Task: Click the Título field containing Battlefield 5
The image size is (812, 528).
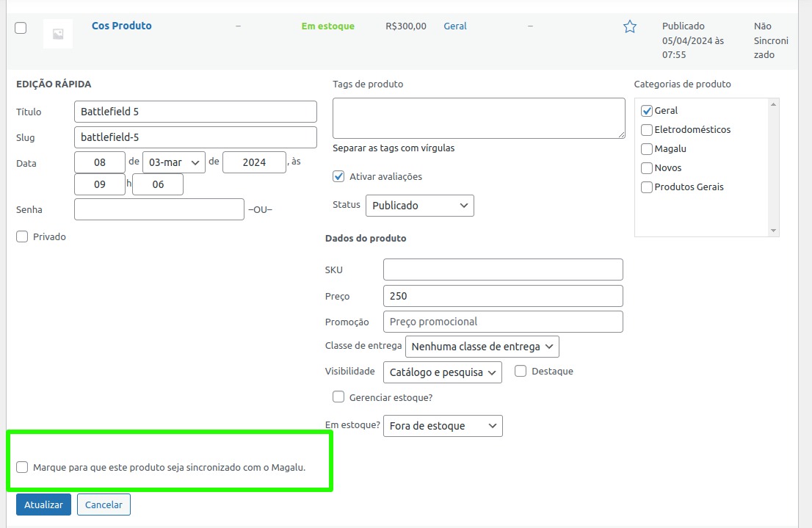Action: click(195, 112)
